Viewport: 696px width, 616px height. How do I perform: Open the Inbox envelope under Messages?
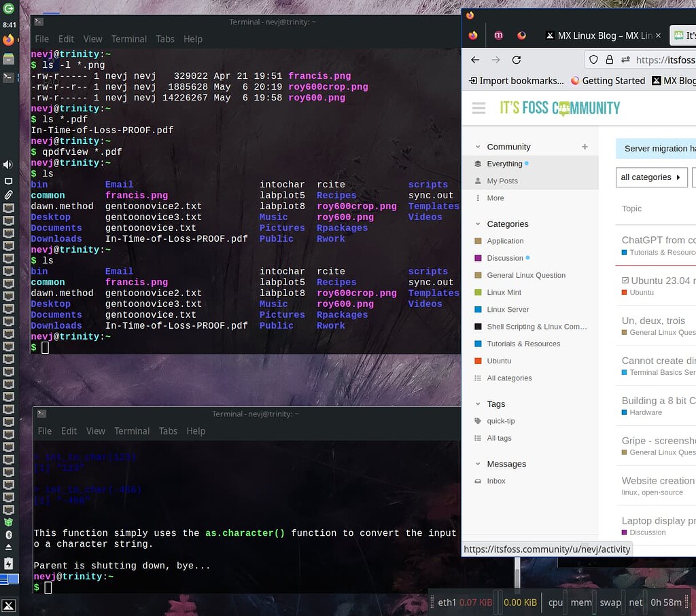496,481
